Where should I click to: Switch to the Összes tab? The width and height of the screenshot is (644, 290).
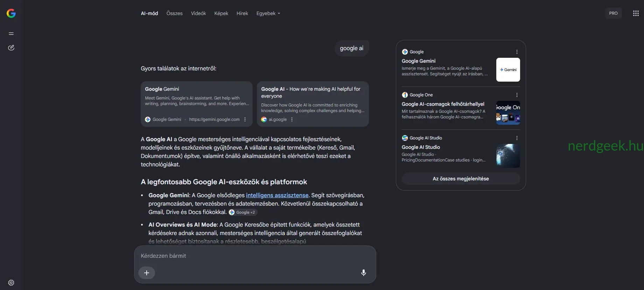pyautogui.click(x=175, y=13)
